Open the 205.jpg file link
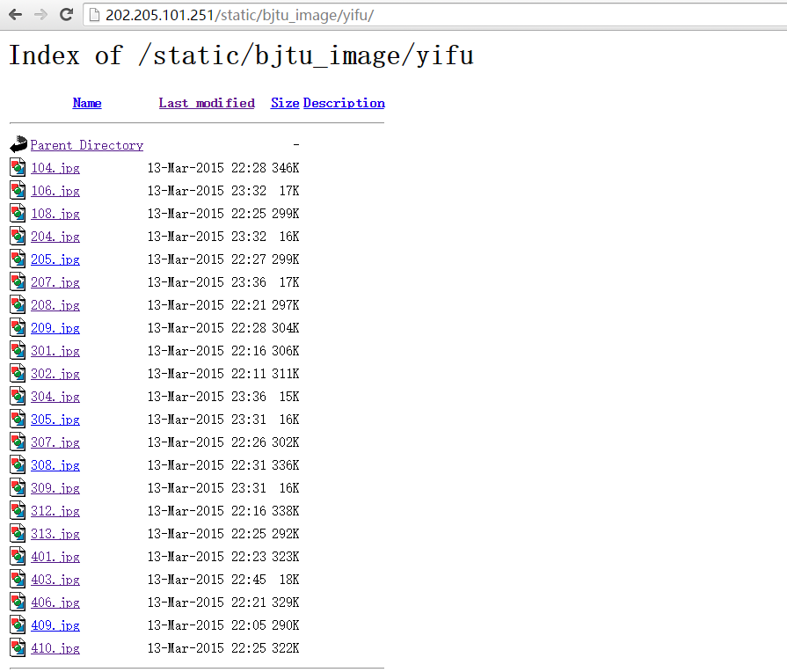This screenshot has height=672, width=787. coord(55,259)
